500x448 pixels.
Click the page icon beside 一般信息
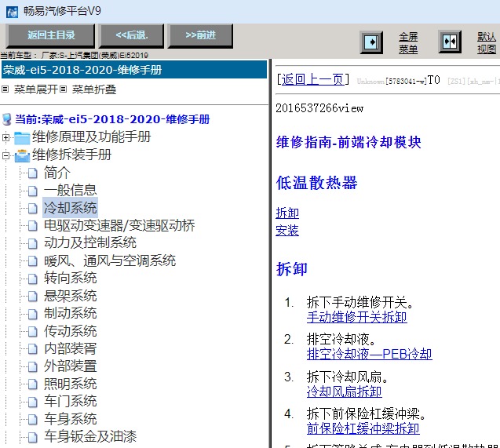point(32,191)
